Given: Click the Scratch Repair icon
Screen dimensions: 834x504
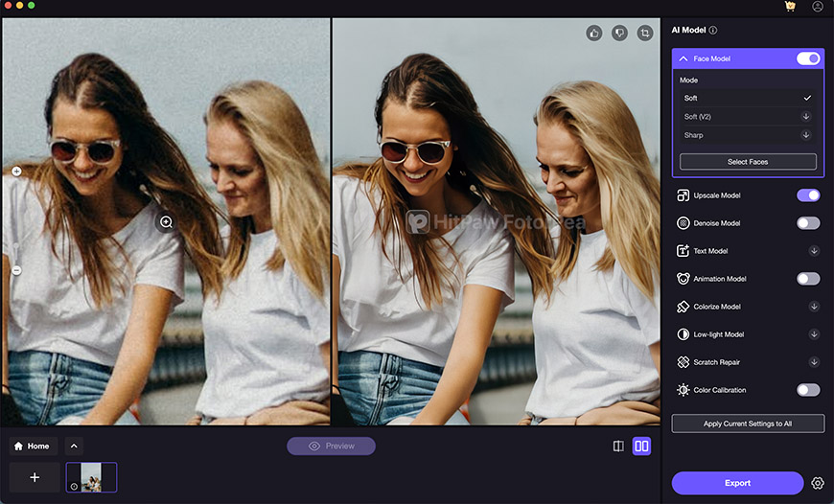Looking at the screenshot, I should click(683, 362).
